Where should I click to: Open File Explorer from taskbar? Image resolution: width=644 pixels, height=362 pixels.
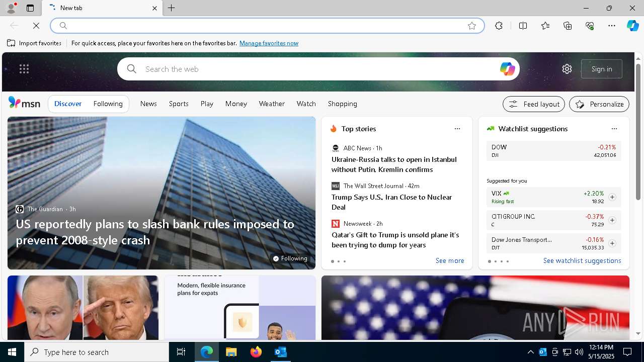pyautogui.click(x=231, y=352)
